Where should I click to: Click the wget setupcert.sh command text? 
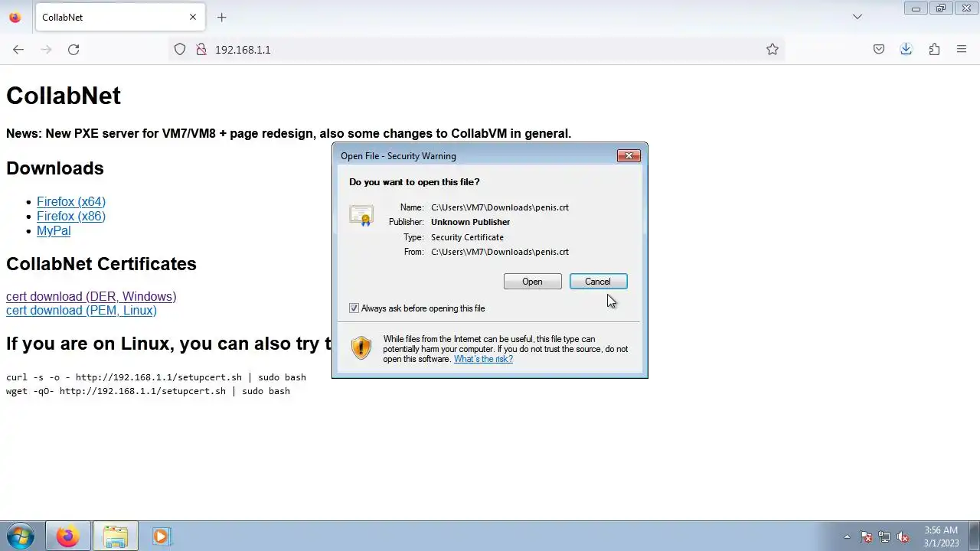[x=148, y=391]
